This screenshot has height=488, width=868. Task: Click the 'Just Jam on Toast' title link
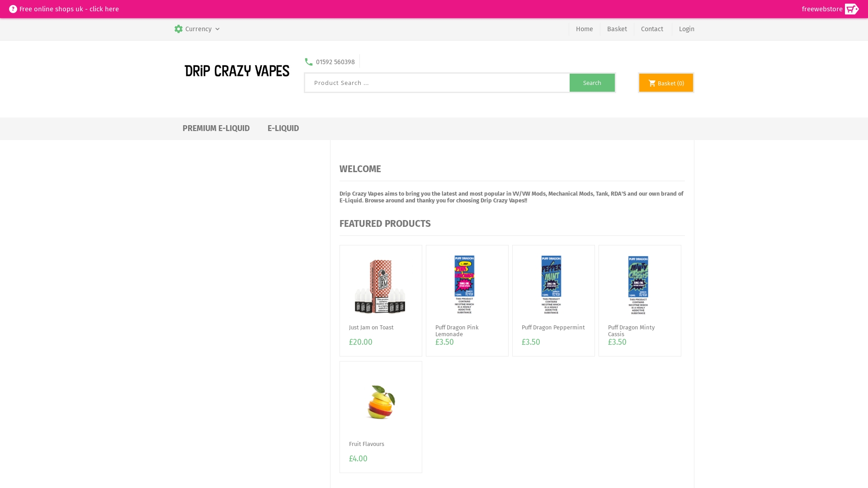point(371,328)
